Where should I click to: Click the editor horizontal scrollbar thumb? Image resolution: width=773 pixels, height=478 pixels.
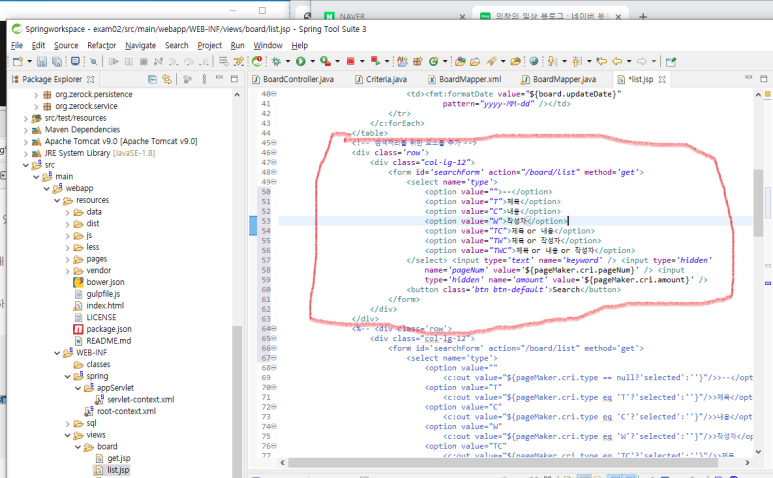(503, 463)
